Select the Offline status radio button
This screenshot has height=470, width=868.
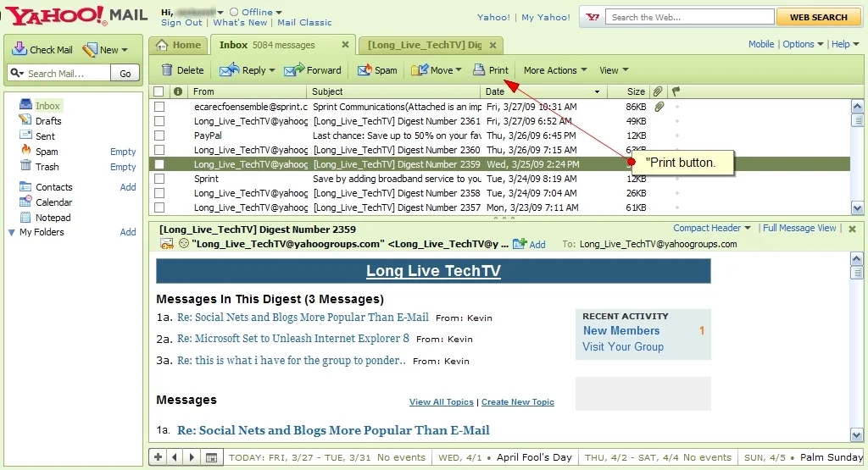[234, 12]
